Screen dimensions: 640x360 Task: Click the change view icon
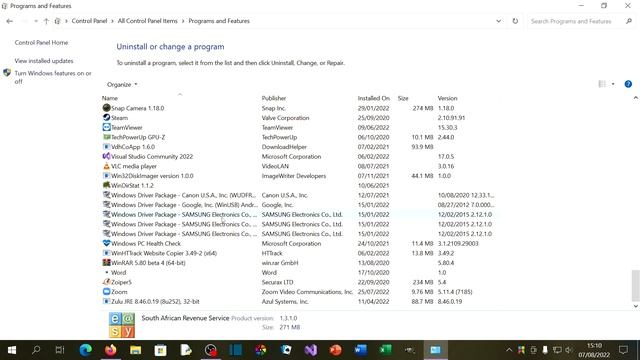(x=602, y=84)
